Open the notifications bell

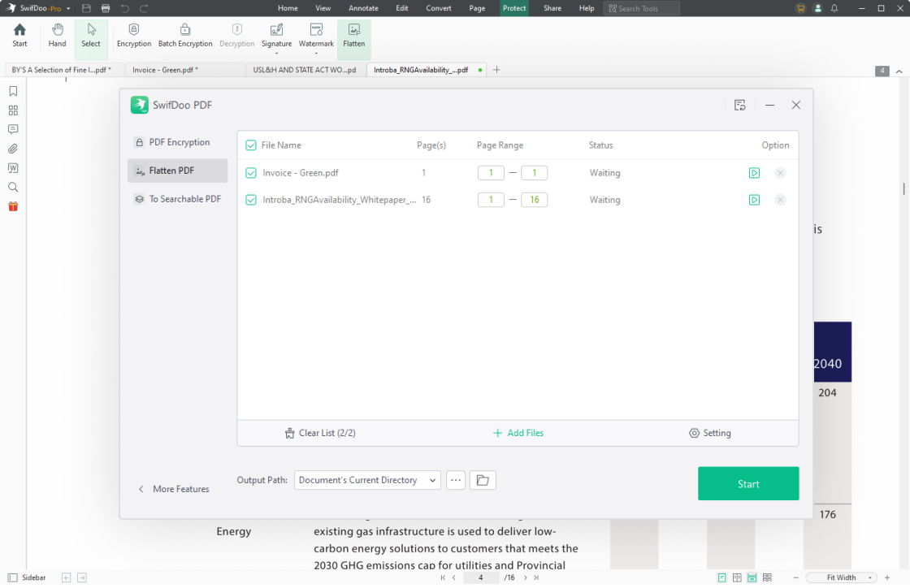pyautogui.click(x=834, y=8)
